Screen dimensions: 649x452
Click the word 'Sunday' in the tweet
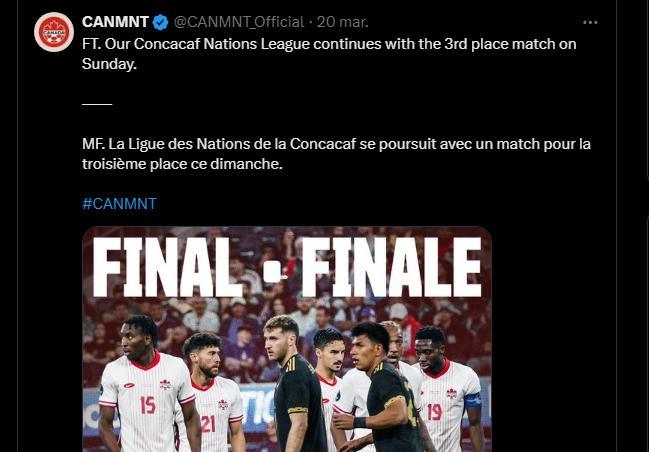point(108,64)
